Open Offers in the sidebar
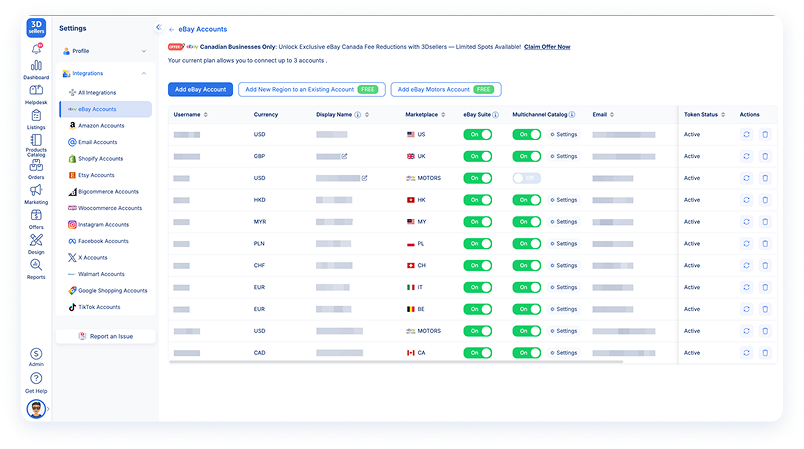Viewport: 804px width, 449px height. (36, 219)
